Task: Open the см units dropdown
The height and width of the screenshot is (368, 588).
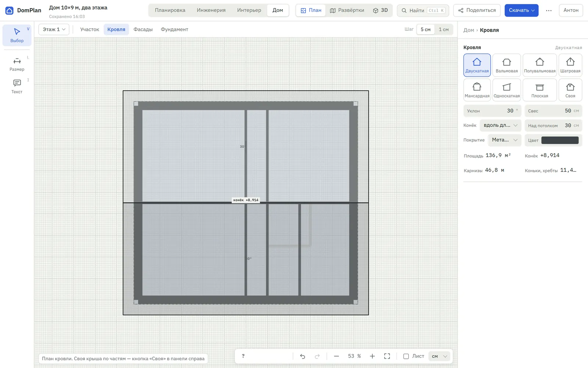Action: click(440, 356)
